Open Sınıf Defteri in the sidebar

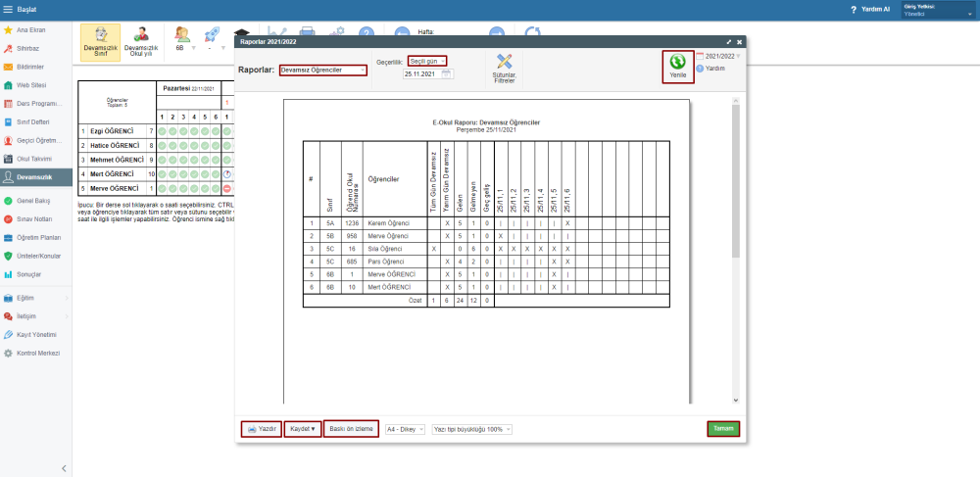pos(35,121)
